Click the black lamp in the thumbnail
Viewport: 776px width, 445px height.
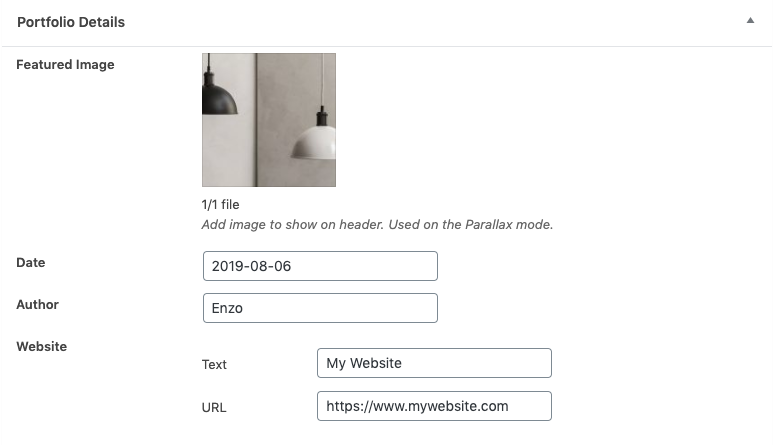[x=219, y=96]
